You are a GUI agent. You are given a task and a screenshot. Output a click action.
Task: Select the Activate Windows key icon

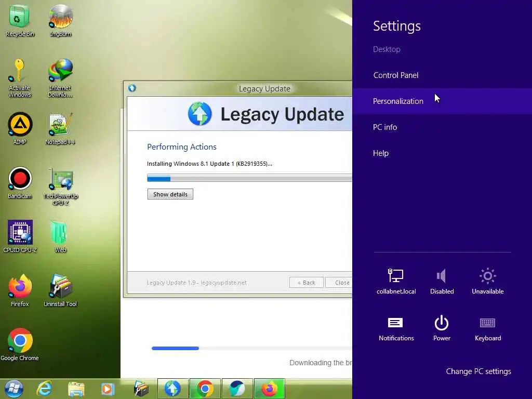point(19,78)
